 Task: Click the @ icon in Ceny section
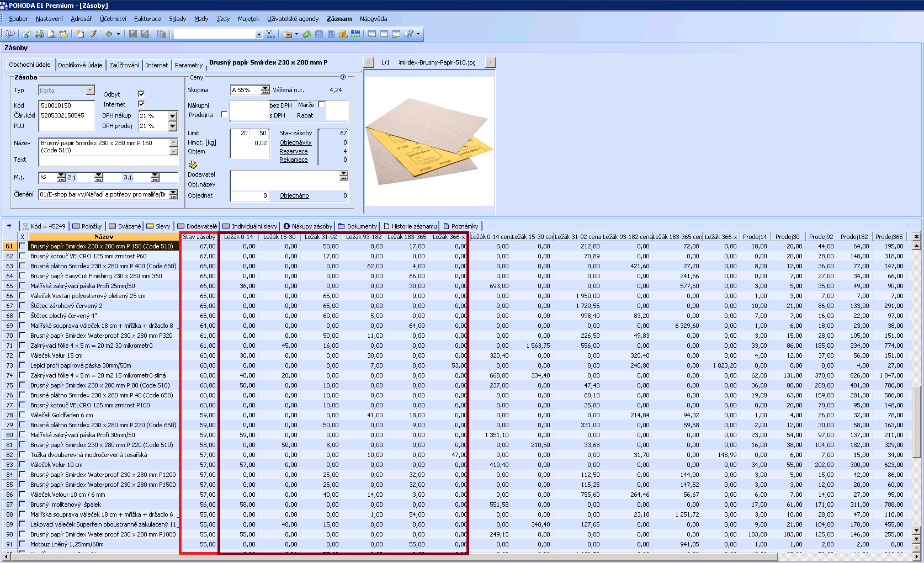(343, 77)
